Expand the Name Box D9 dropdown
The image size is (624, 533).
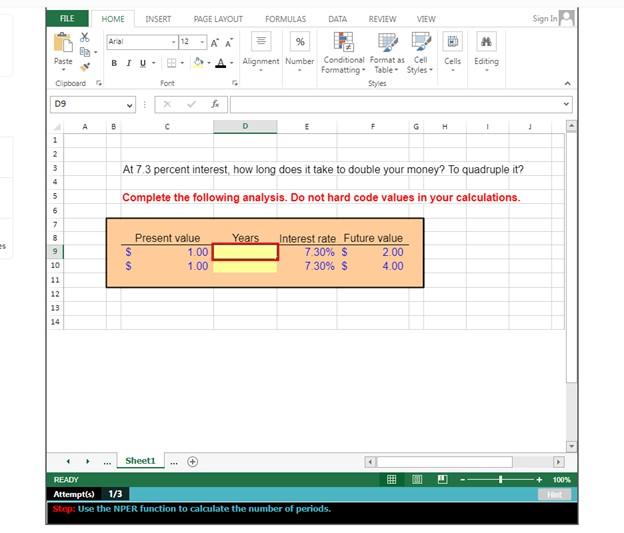click(x=129, y=105)
